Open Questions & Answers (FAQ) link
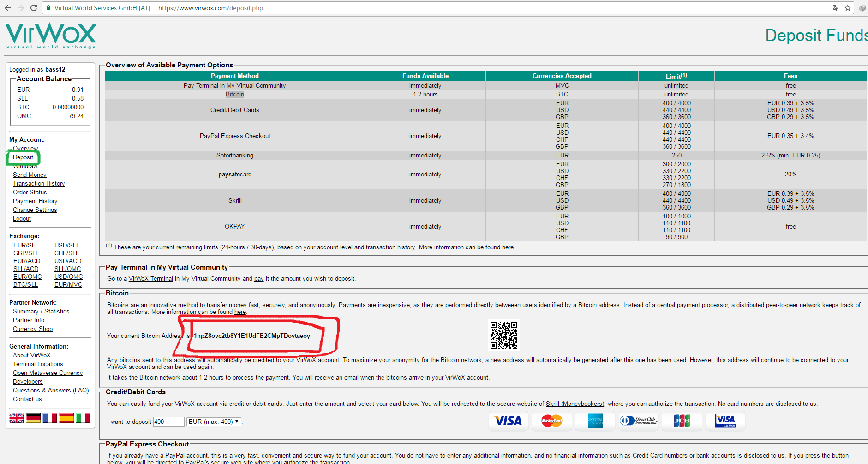 51,390
